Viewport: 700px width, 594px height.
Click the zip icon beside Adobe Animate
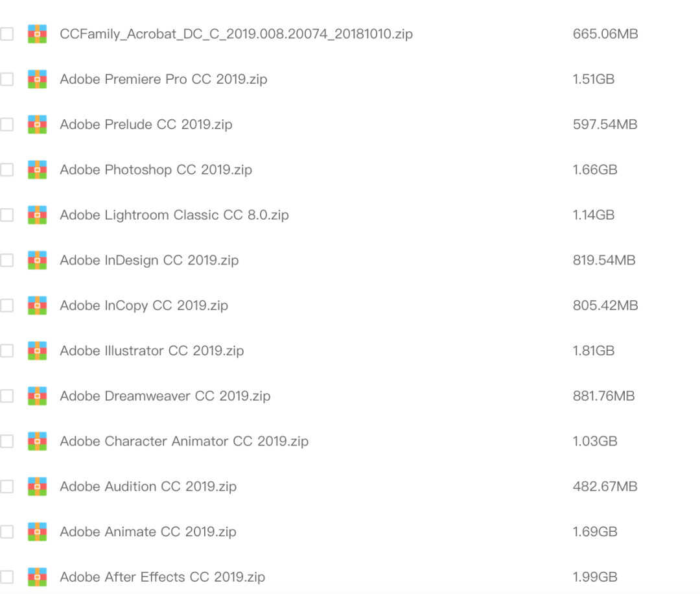pyautogui.click(x=37, y=532)
